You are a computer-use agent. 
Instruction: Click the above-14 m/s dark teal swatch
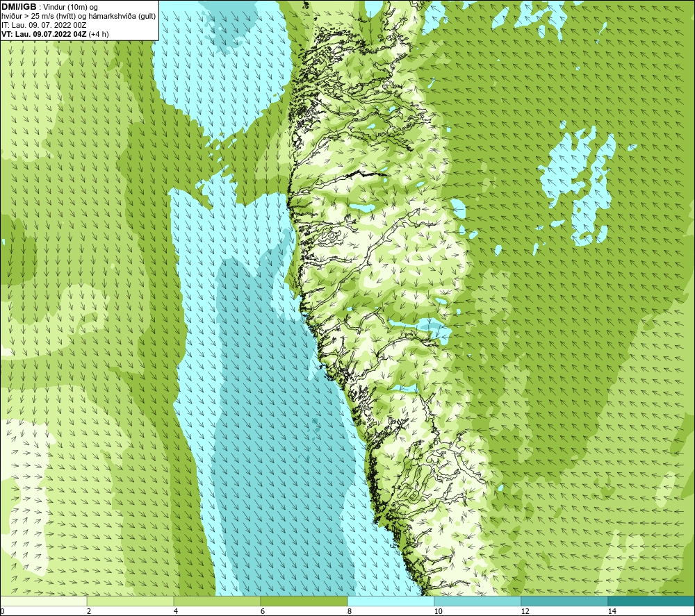[x=651, y=601]
